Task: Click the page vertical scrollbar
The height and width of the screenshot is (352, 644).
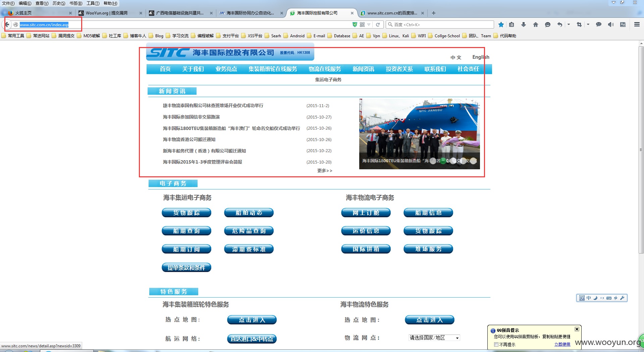Action: [x=641, y=149]
